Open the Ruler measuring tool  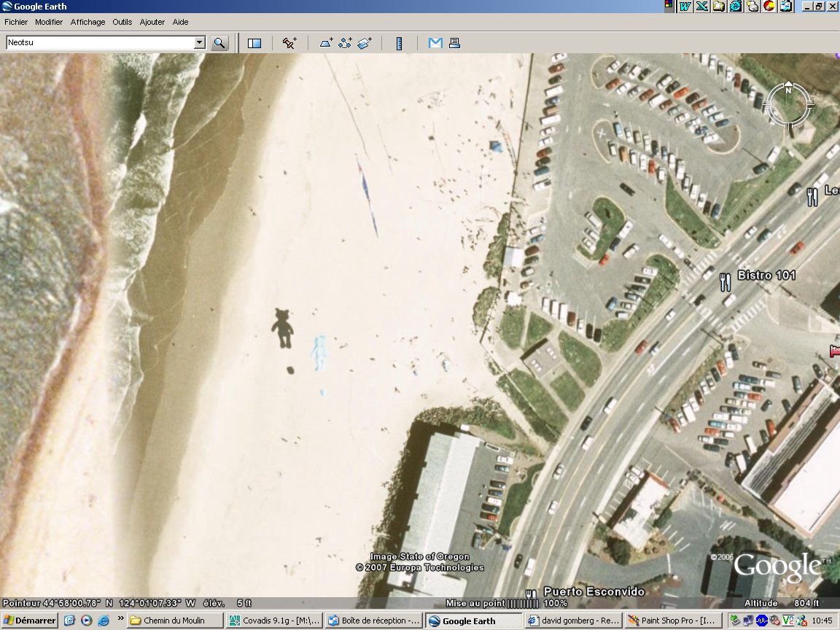point(400,42)
